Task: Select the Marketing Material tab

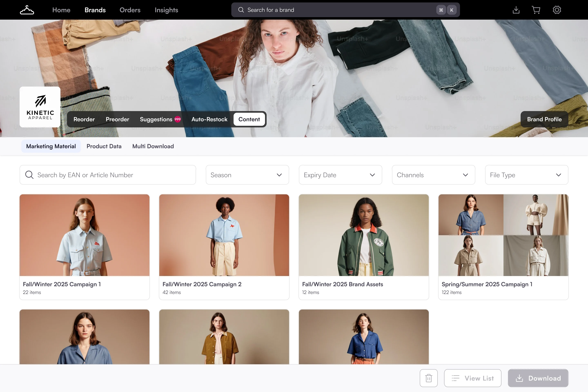Action: click(51, 146)
